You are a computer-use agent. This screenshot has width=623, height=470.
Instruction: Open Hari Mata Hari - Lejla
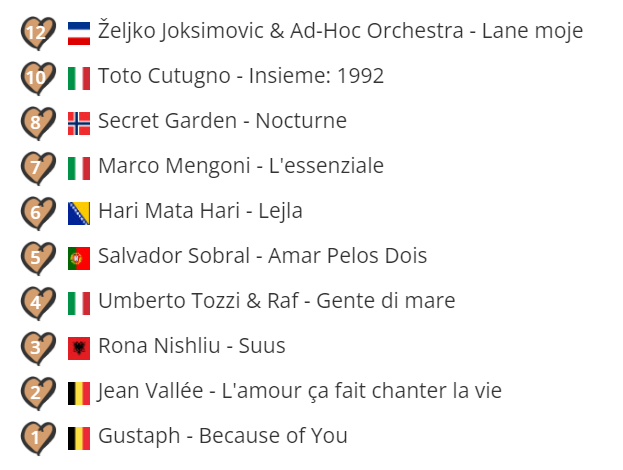tap(200, 211)
